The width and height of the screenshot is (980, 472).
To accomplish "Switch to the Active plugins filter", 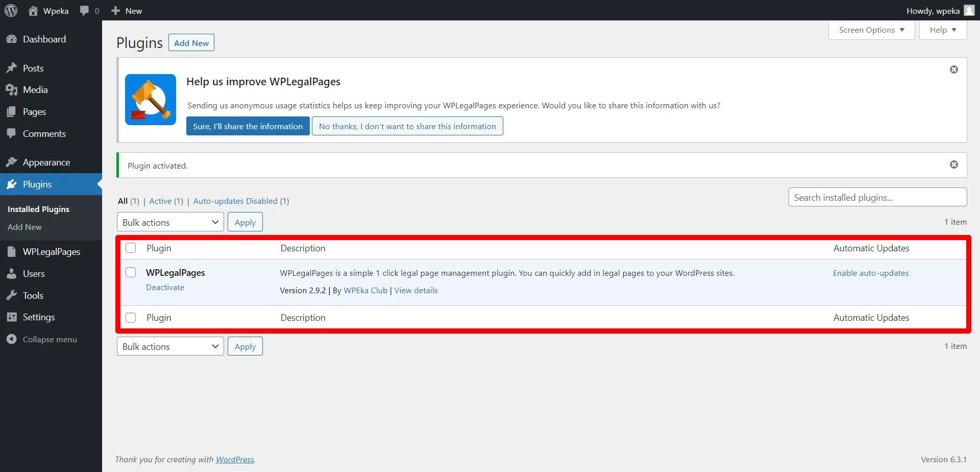I will pos(160,201).
